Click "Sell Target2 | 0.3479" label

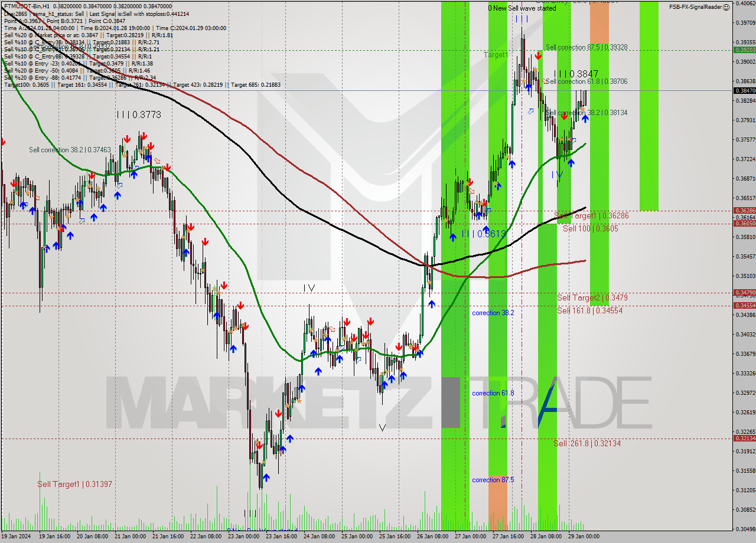592,297
